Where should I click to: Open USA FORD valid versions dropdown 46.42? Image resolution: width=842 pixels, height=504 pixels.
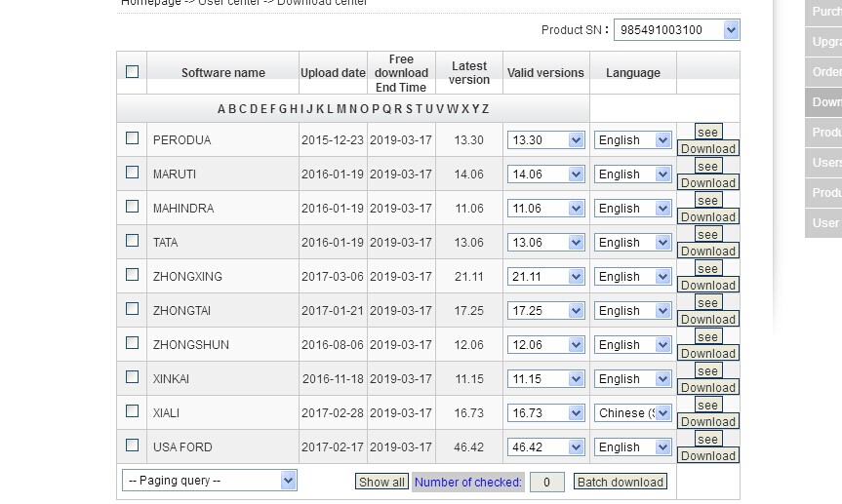point(545,447)
